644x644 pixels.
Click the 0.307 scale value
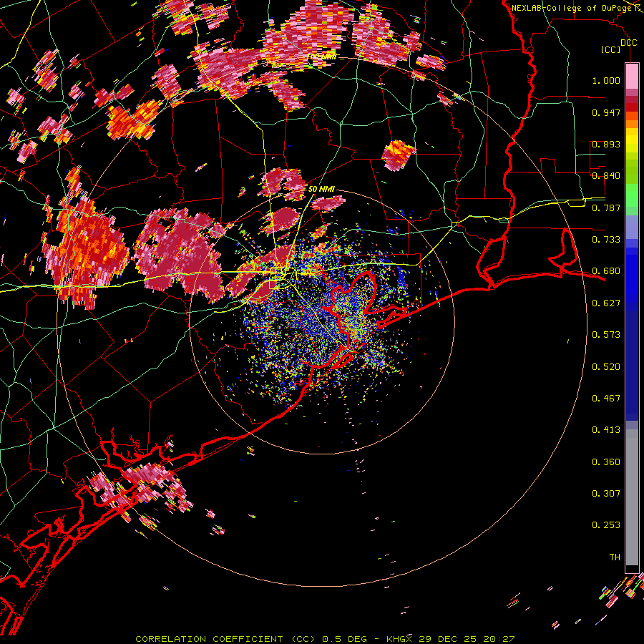pyautogui.click(x=606, y=494)
